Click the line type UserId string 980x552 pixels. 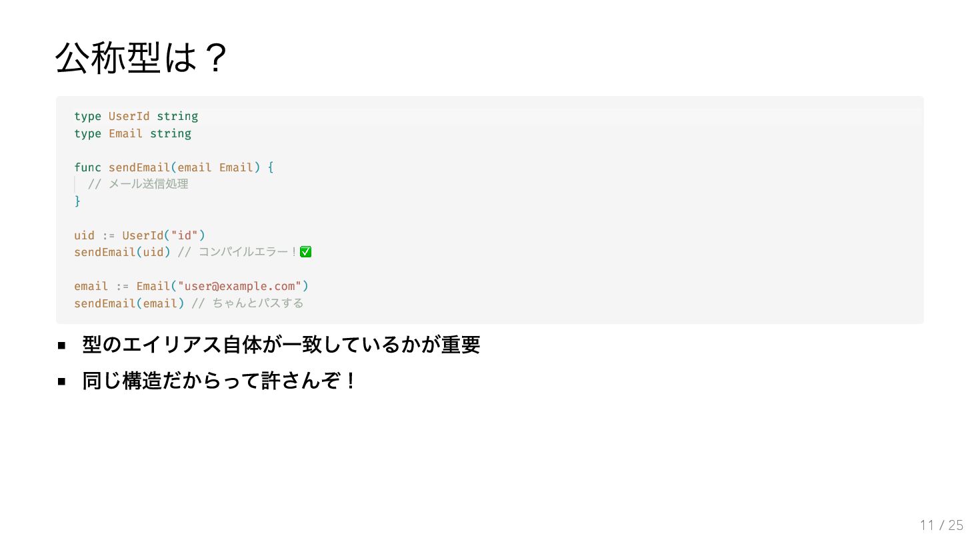[136, 116]
